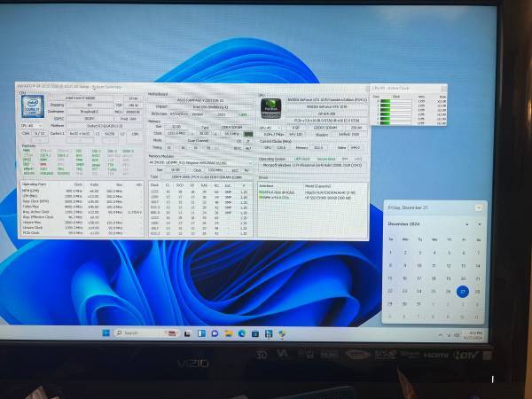This screenshot has width=532, height=399.
Task: Go to previous month in calendar
Action: [467, 224]
